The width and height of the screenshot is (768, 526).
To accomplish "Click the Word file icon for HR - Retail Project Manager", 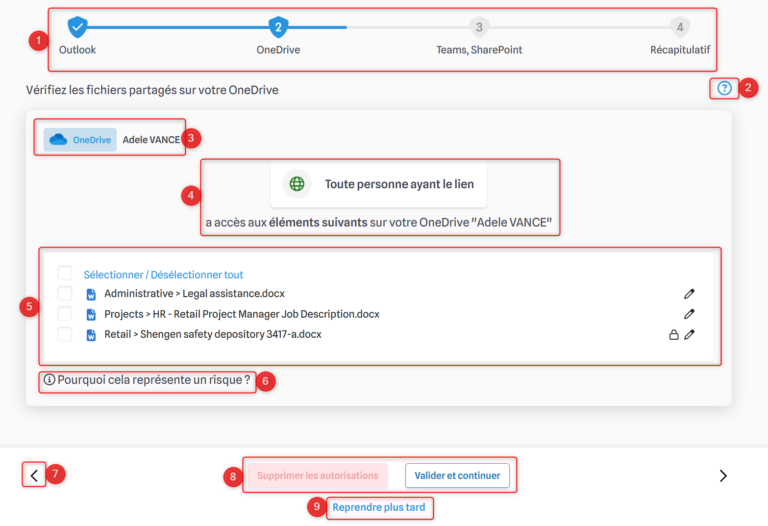I will 91,314.
